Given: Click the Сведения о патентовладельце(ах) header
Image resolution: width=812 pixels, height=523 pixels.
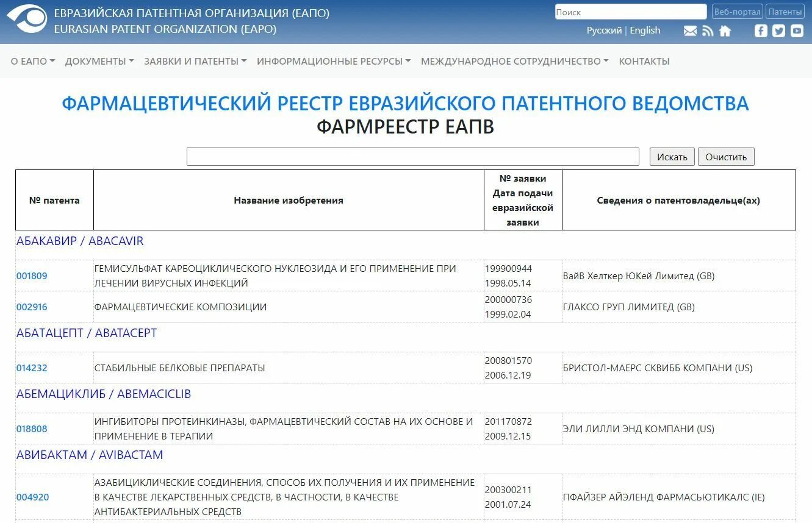Looking at the screenshot, I should point(678,200).
